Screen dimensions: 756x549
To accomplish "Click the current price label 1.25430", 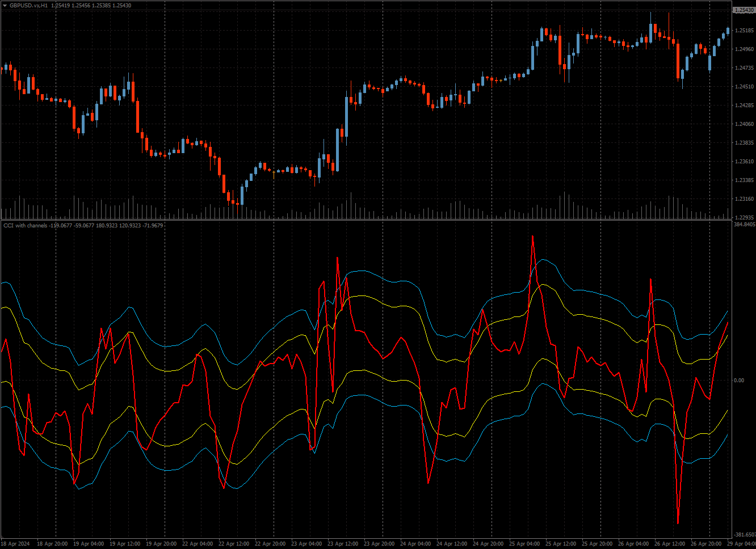I will [x=744, y=9].
